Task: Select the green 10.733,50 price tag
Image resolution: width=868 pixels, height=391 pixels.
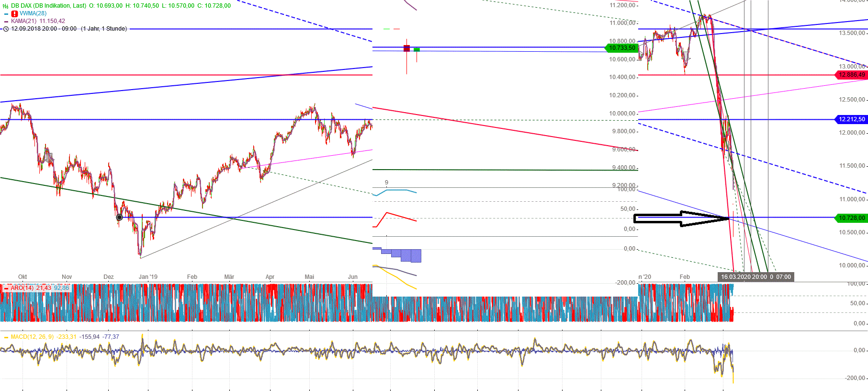Action: coord(621,48)
